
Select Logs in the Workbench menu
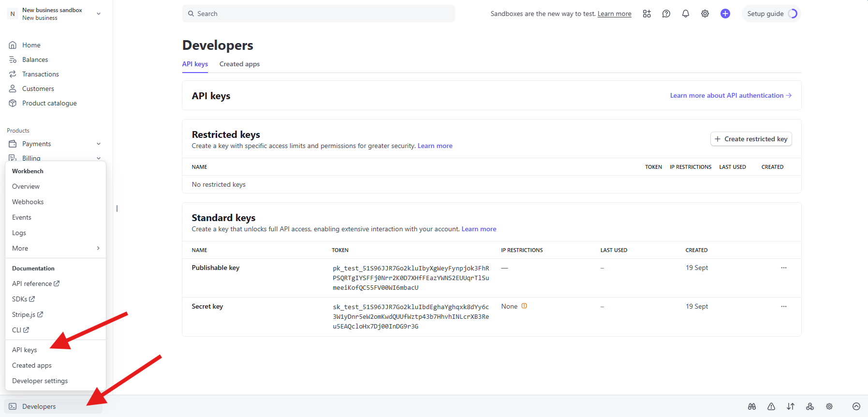(x=19, y=233)
